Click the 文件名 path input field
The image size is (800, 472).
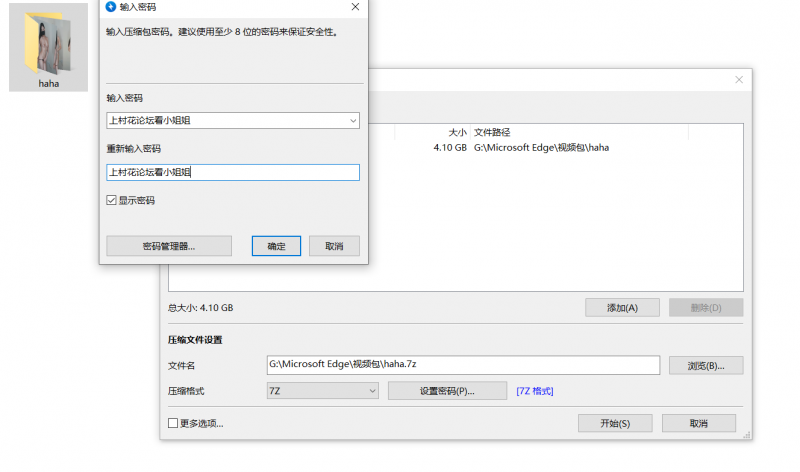462,365
